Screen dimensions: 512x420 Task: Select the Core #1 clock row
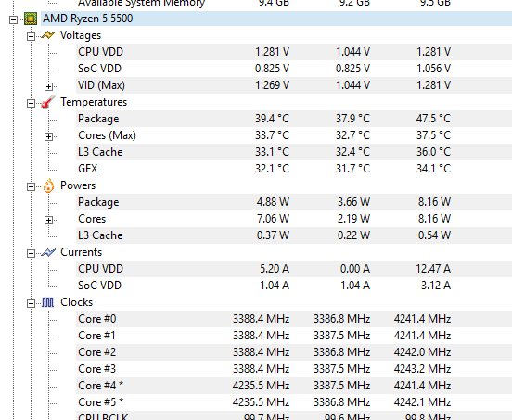(294, 336)
